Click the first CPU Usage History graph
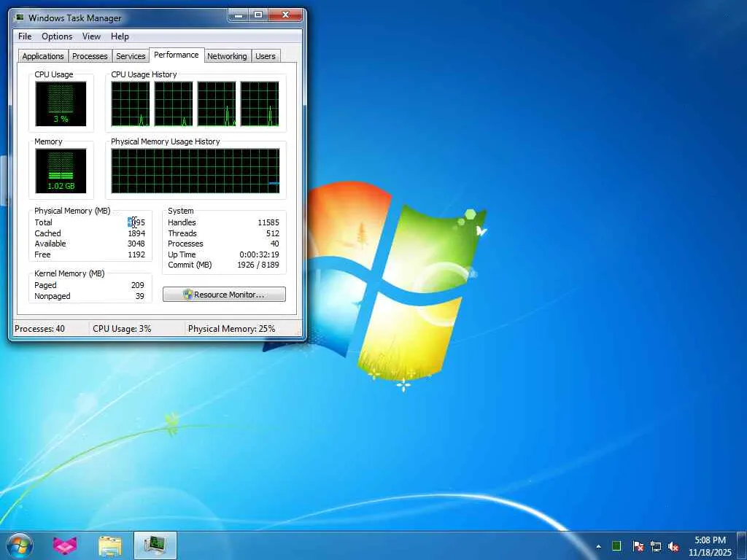Viewport: 747px width, 560px height. click(x=131, y=104)
